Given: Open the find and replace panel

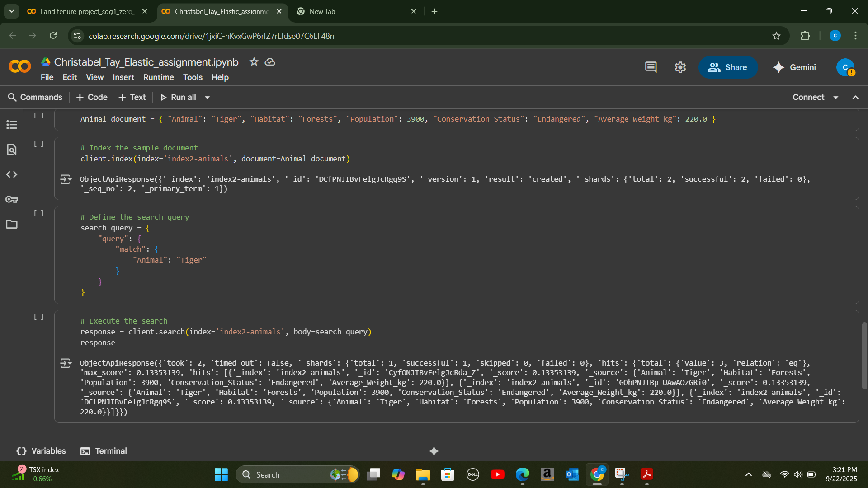Looking at the screenshot, I should tap(12, 150).
